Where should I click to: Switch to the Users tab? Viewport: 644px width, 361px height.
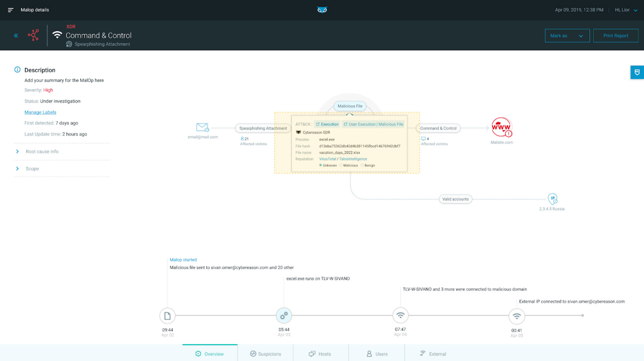pyautogui.click(x=377, y=354)
